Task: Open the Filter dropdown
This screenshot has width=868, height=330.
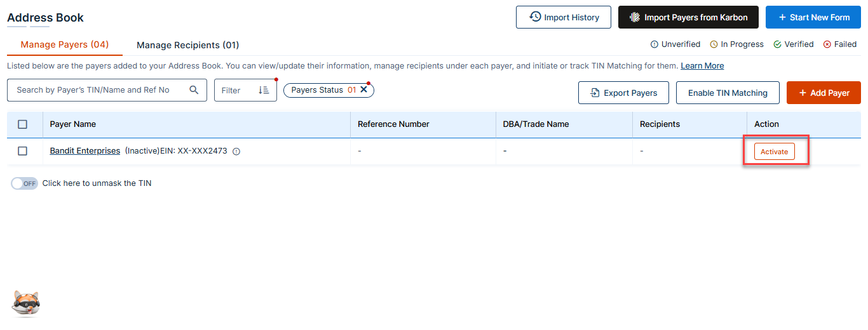Action: (245, 90)
